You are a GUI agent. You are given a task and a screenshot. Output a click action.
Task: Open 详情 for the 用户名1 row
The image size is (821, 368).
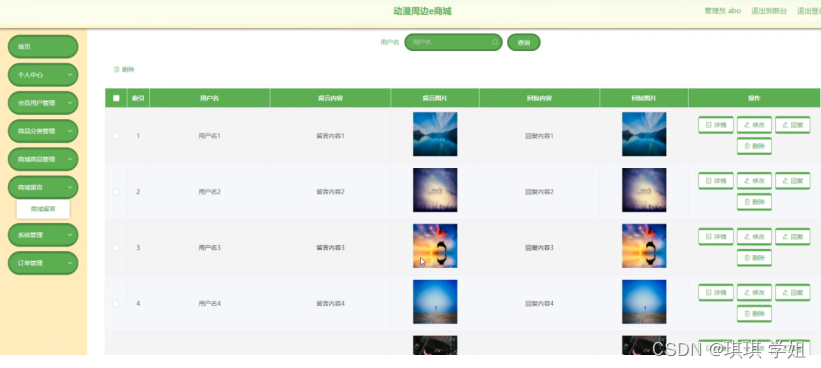(715, 125)
